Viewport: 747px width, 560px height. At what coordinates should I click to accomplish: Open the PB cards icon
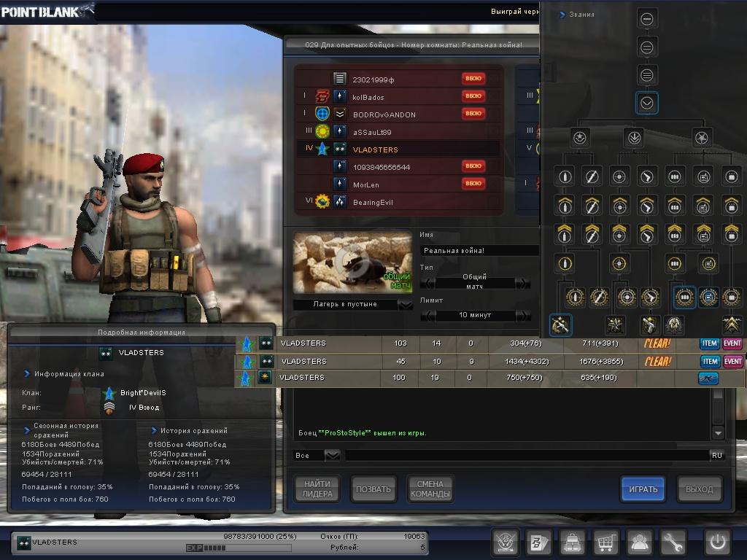[538, 542]
